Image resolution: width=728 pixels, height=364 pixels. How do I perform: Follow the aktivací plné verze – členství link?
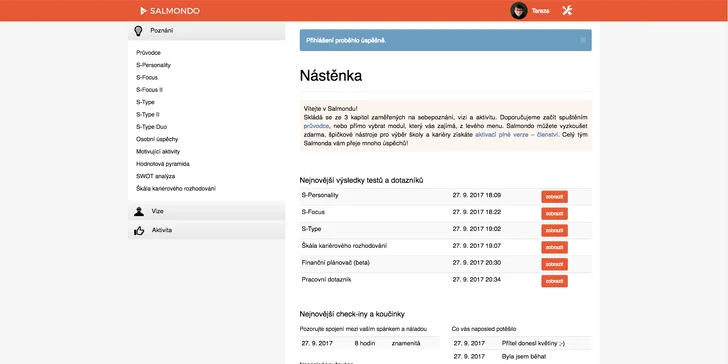pyautogui.click(x=516, y=135)
